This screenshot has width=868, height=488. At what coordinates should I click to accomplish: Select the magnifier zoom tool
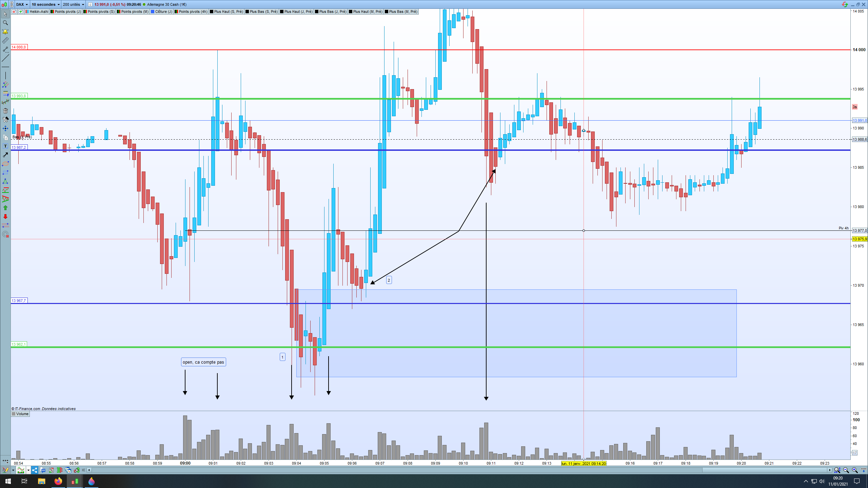coord(5,23)
